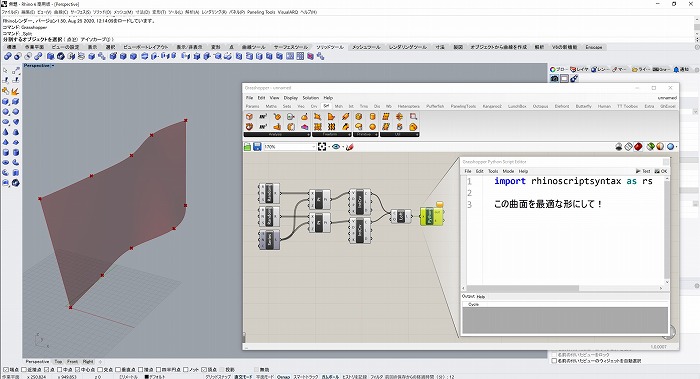This screenshot has height=379, width=700.
Task: Open the Solution menu in Grasshopper
Action: click(x=310, y=98)
